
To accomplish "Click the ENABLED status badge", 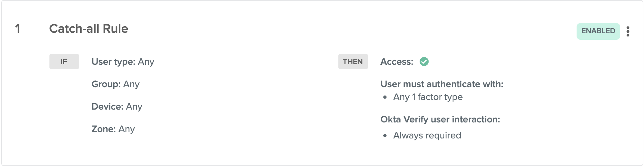I will click(598, 31).
